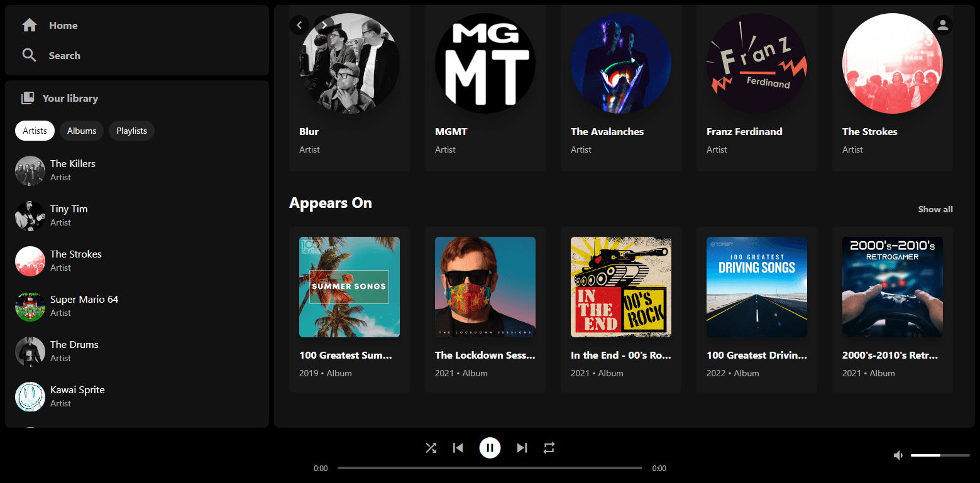Click The Drums avatar thumbnail
Viewport: 980px width, 483px height.
30,352
